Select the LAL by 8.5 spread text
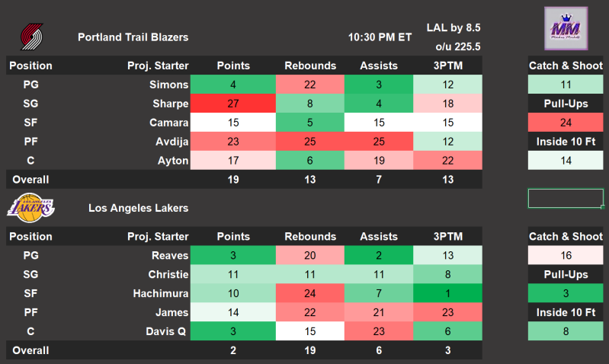609x364 pixels. (454, 28)
